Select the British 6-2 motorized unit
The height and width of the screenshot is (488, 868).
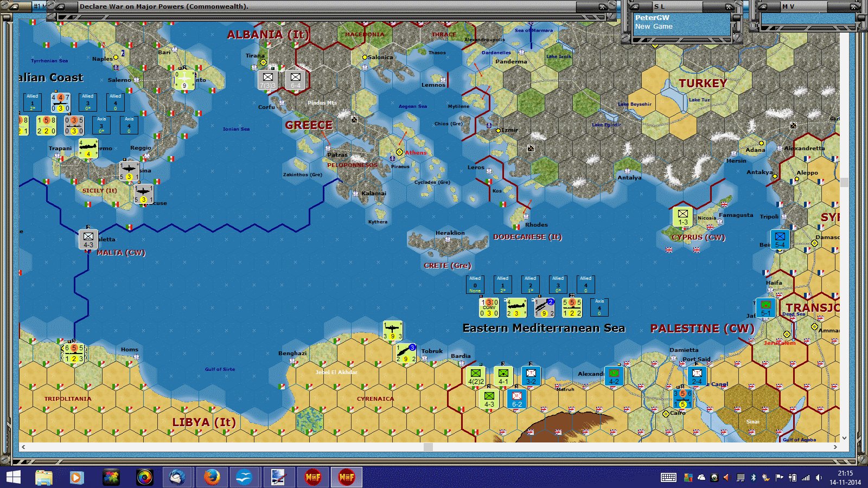coord(517,399)
